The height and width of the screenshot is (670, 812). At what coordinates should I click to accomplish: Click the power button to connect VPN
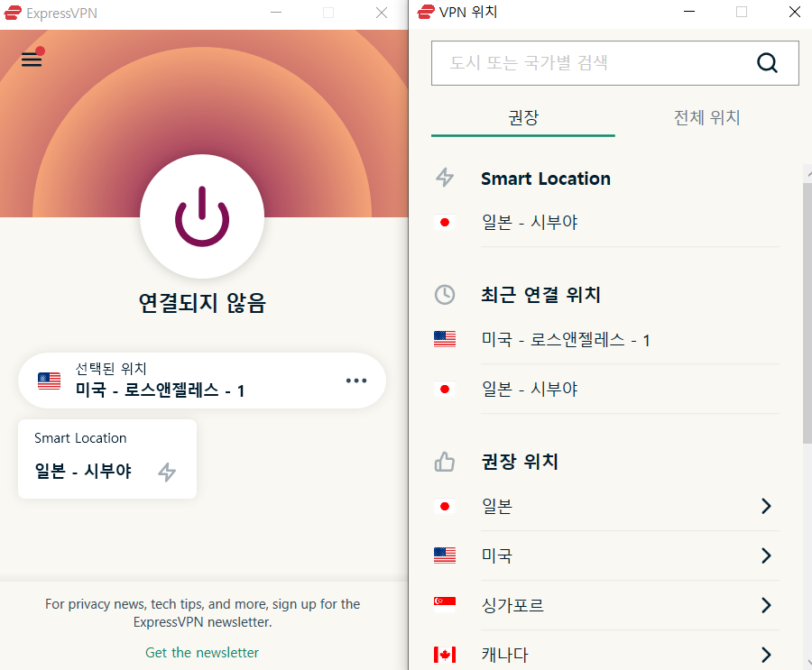click(202, 216)
